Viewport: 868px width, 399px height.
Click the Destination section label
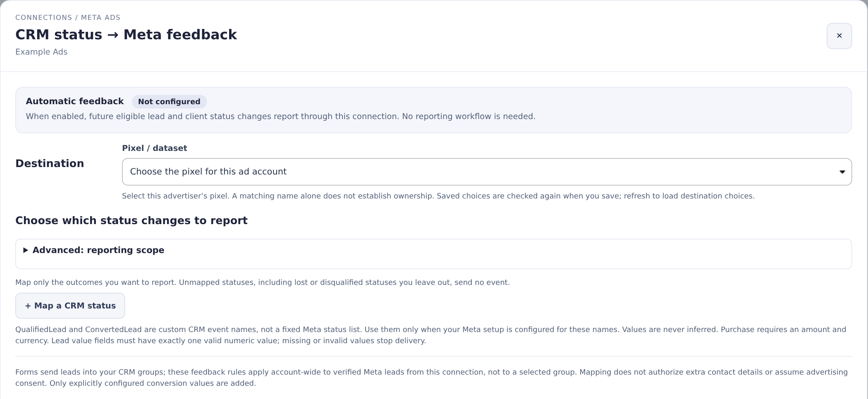(x=50, y=163)
